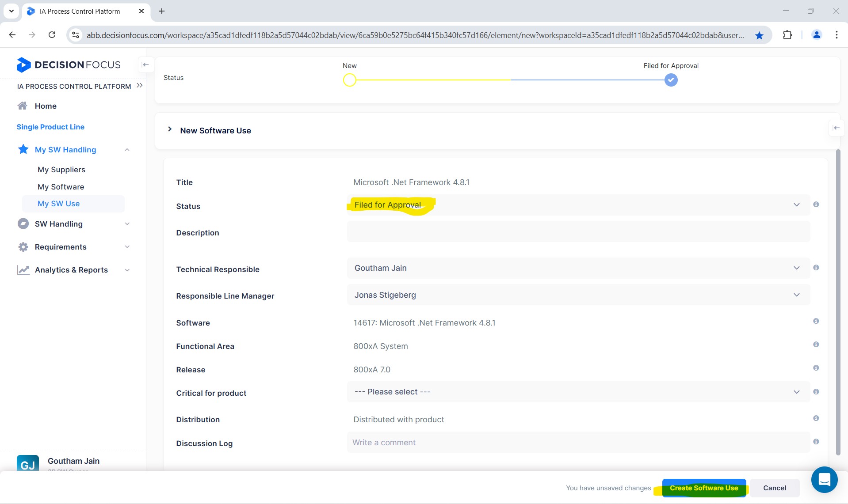Click the Microsoft .Net Framework 4.8.1 title text
Viewport: 848px width, 504px height.
[411, 182]
